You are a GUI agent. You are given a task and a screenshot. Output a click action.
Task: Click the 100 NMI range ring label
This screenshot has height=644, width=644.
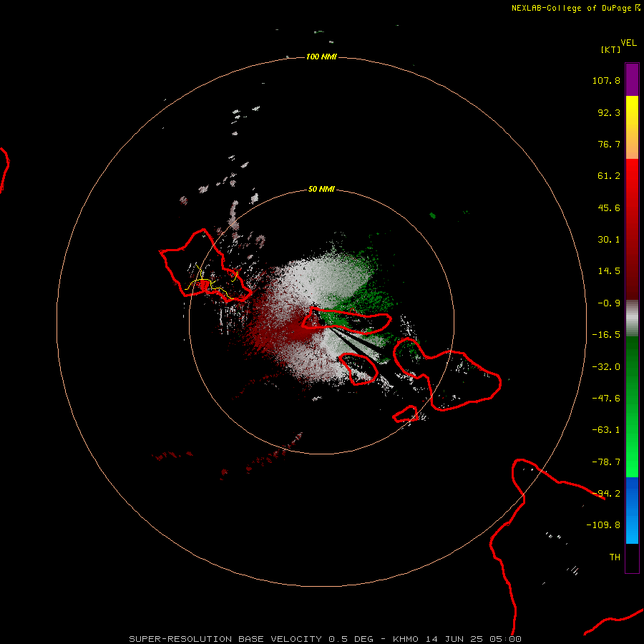tap(321, 57)
